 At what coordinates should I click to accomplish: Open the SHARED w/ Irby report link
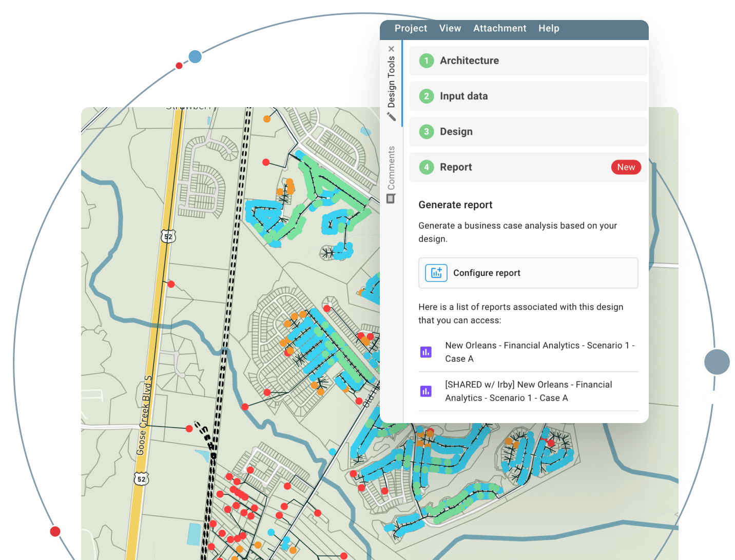529,391
